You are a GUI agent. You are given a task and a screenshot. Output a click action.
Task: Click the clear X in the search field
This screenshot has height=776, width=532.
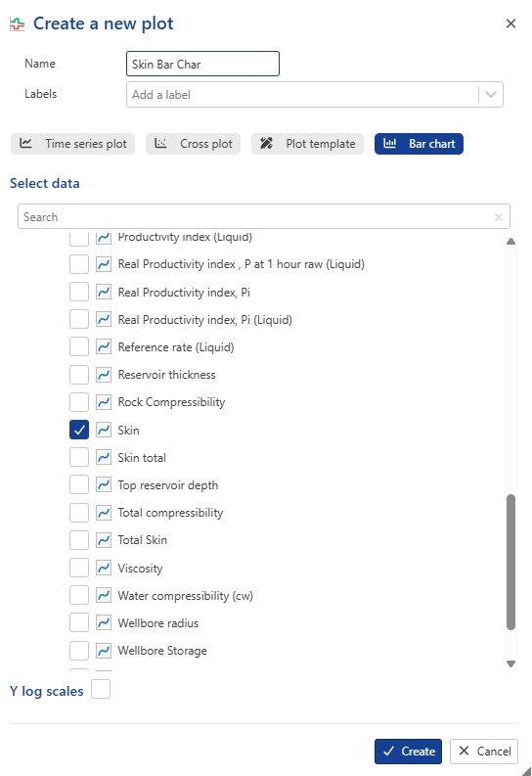(x=499, y=217)
